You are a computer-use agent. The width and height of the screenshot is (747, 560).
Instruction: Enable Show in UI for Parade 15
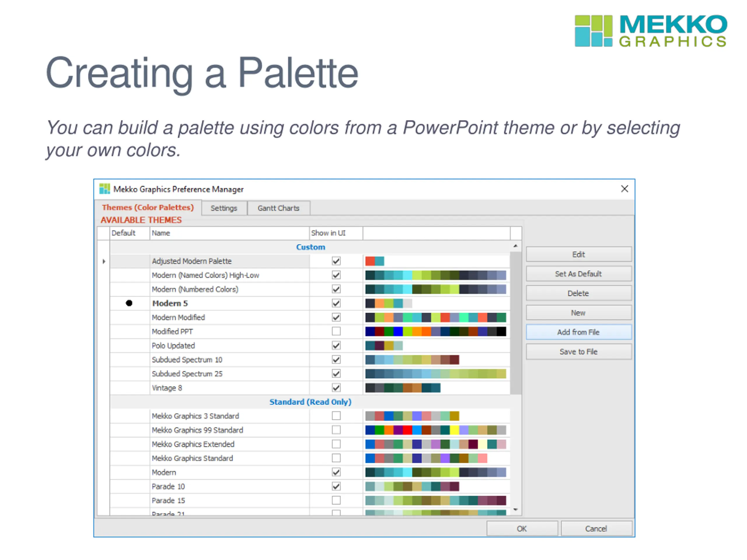point(336,500)
